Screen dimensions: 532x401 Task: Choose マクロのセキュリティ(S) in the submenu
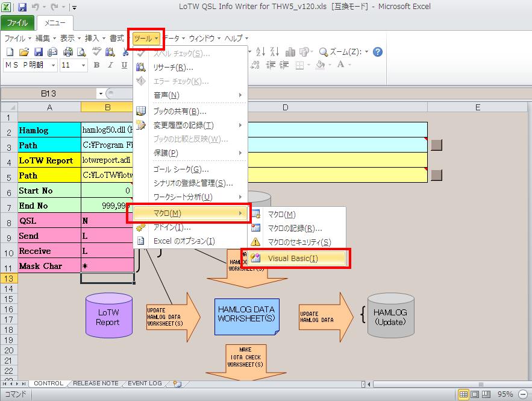[x=298, y=242]
